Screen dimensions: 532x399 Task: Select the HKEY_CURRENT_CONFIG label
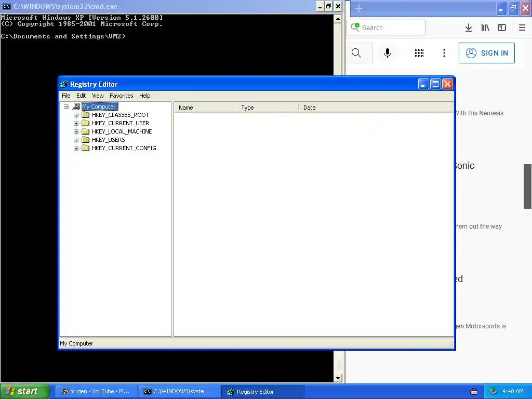124,148
